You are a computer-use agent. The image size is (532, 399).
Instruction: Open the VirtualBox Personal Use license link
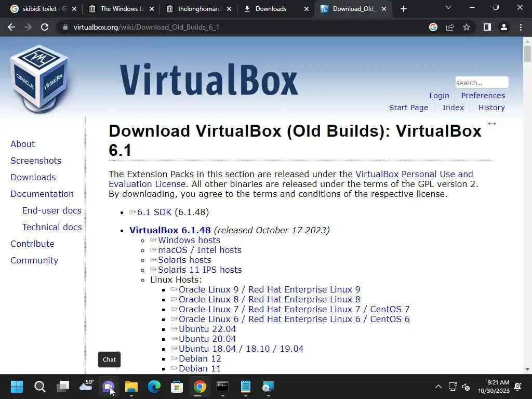[x=414, y=175]
